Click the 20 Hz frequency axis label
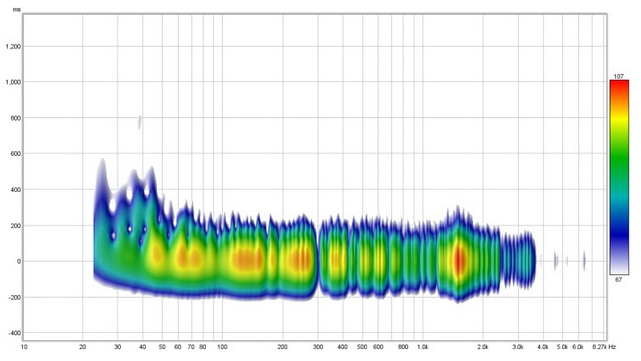This screenshot has width=641, height=361. (x=83, y=347)
